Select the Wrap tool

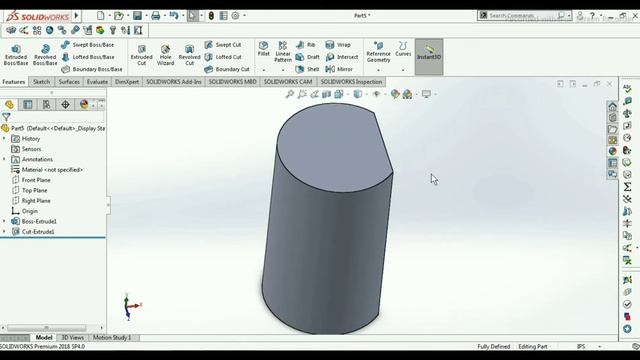pyautogui.click(x=338, y=45)
